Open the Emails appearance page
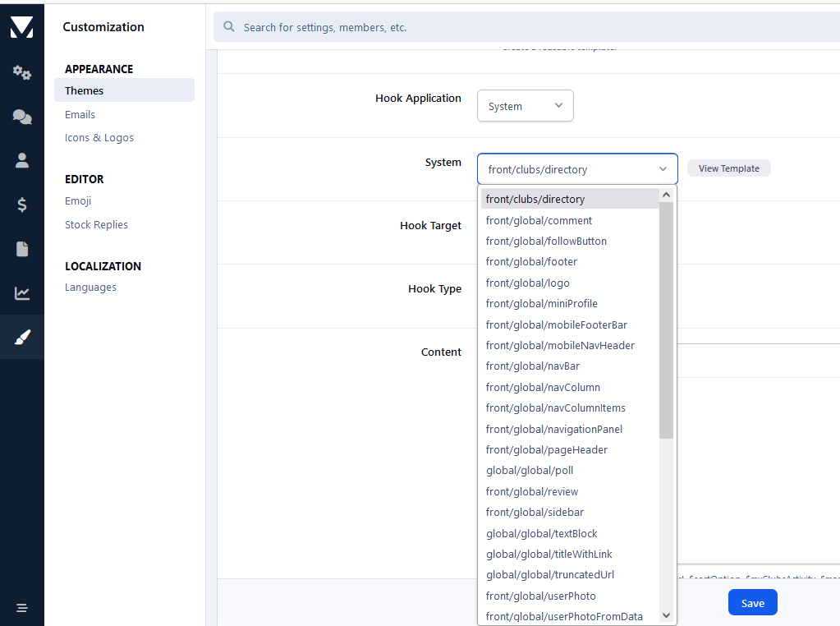 [80, 115]
